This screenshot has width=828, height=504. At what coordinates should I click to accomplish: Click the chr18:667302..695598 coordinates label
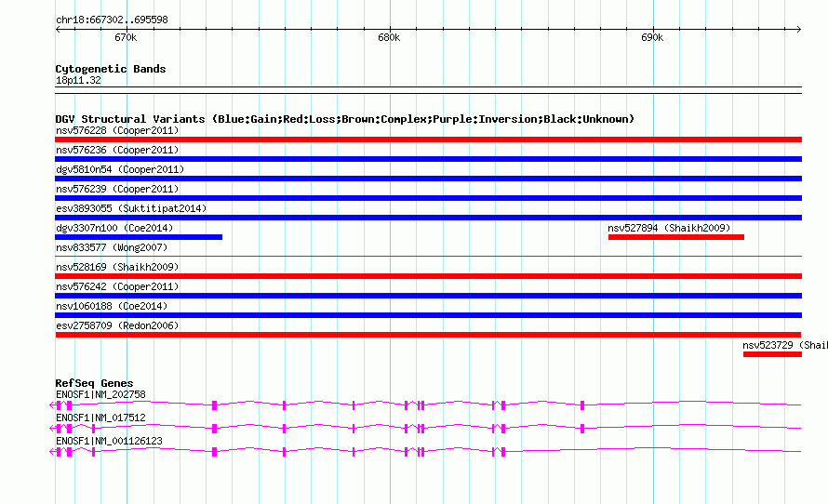point(112,20)
